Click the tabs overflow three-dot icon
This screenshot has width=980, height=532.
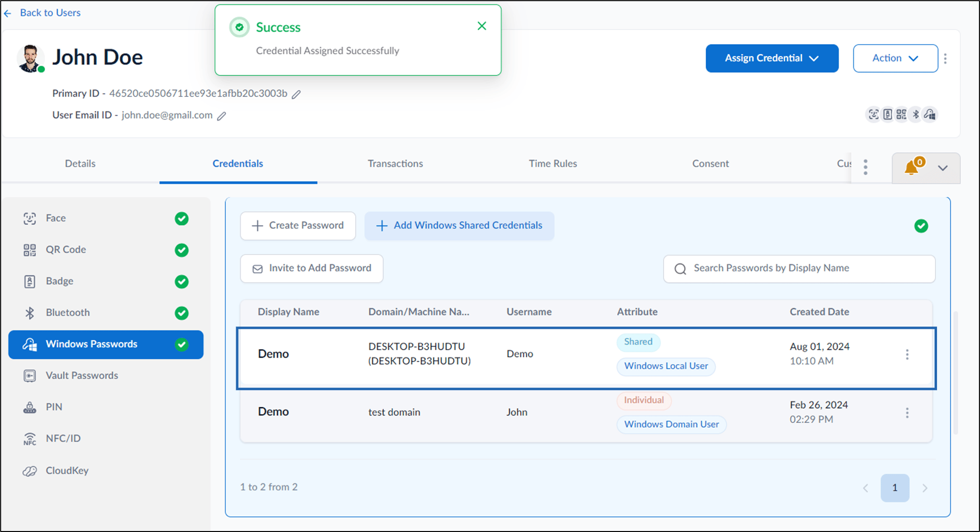(866, 167)
